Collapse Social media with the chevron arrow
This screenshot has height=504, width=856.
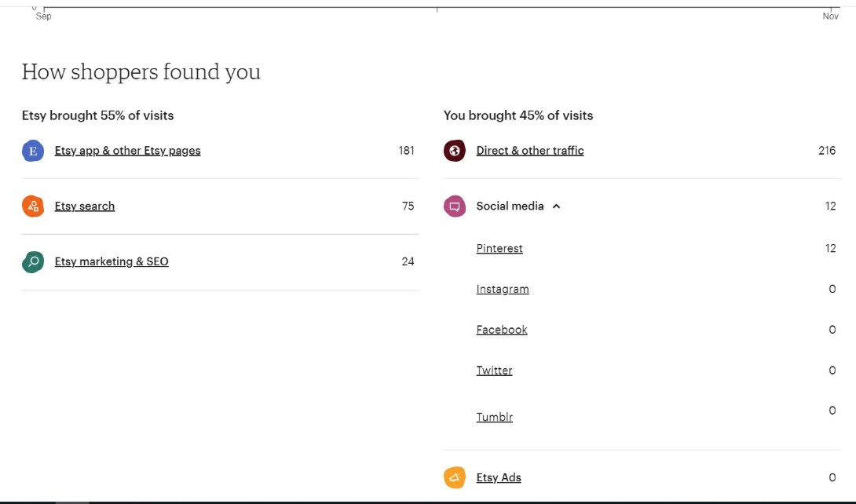(556, 206)
